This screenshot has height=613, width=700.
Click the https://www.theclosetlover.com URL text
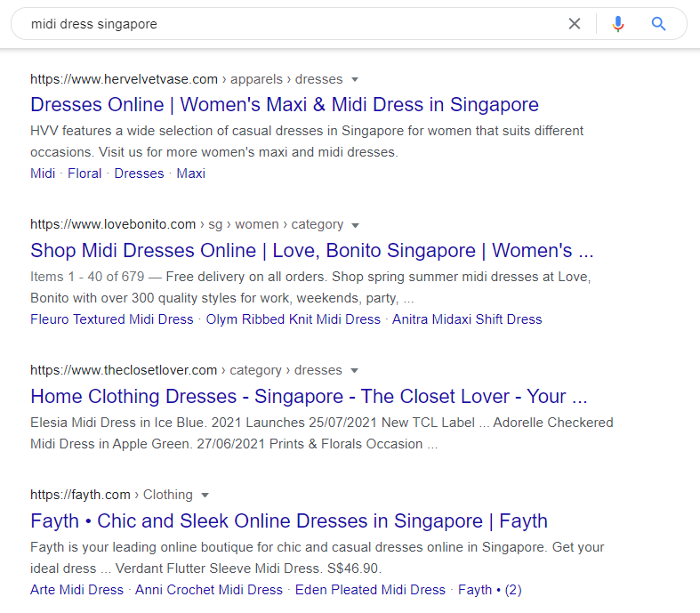coord(124,370)
